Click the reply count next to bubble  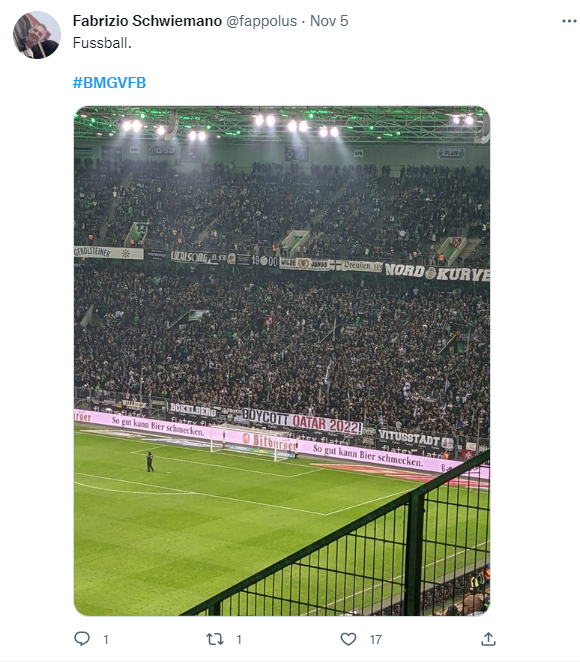[106, 639]
